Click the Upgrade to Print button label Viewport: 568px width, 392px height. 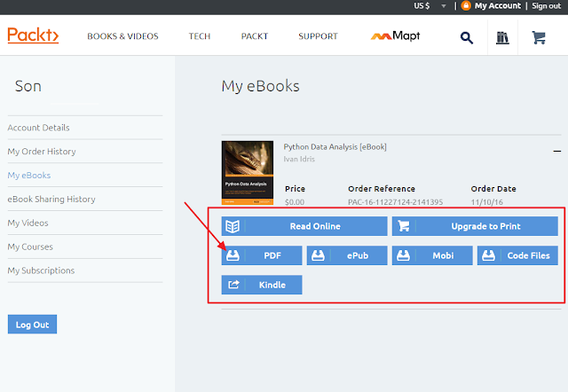(485, 226)
